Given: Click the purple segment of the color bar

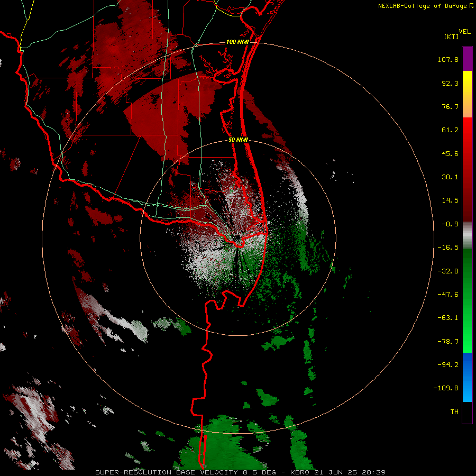Looking at the screenshot, I should point(467,59).
